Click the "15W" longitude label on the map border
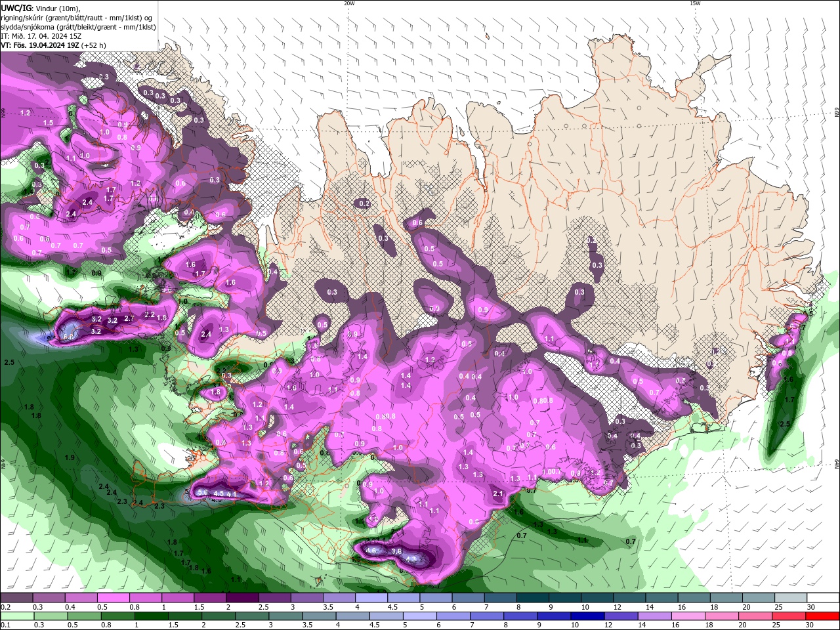This screenshot has height=630, width=840. 695,3
